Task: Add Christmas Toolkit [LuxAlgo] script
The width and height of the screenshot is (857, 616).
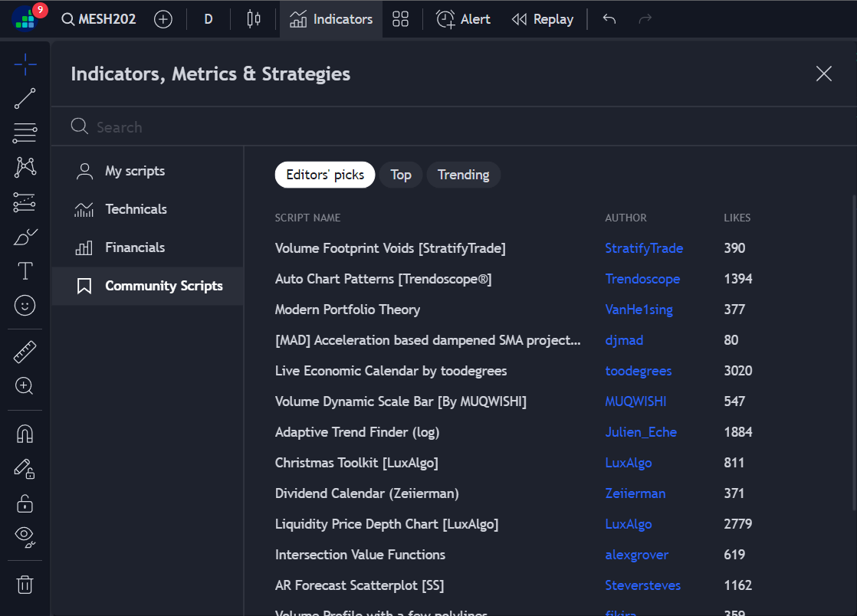Action: tap(356, 463)
